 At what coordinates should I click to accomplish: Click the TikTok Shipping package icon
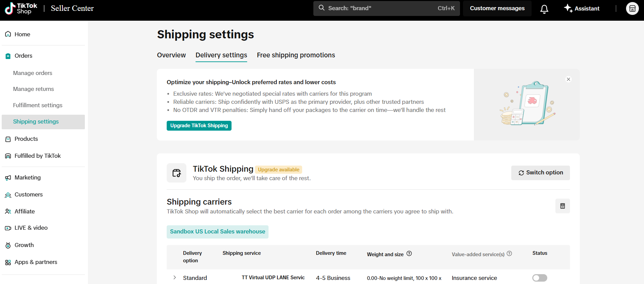coord(177,173)
